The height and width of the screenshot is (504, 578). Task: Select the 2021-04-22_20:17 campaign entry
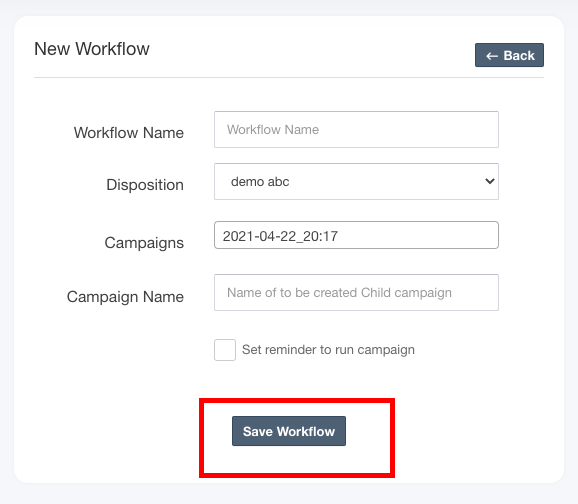280,236
